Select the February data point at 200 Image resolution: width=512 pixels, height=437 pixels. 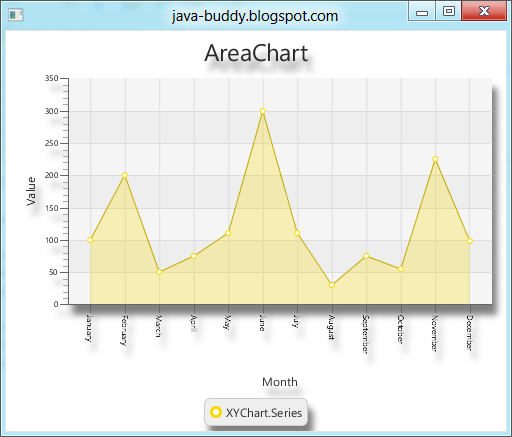click(125, 175)
